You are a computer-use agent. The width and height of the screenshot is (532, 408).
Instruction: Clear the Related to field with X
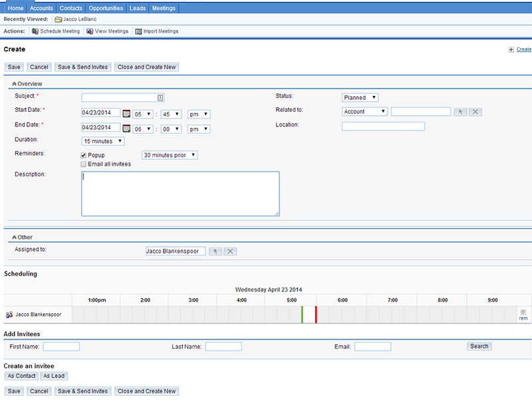[x=475, y=112]
